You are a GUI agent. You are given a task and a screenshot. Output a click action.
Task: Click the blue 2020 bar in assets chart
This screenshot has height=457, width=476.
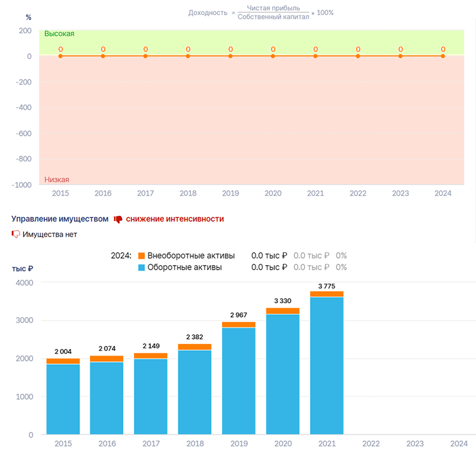pyautogui.click(x=283, y=375)
